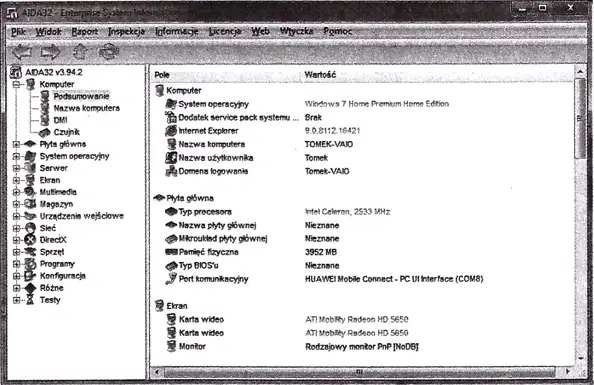Screen dimensions: 594x385
Task: Click the Programy tree icon
Action: 30,264
